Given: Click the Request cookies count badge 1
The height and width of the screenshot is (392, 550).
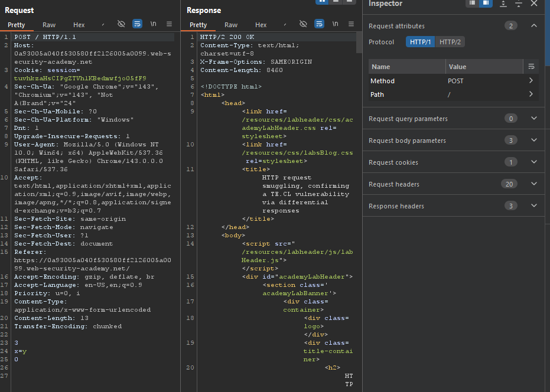Looking at the screenshot, I should pos(510,162).
